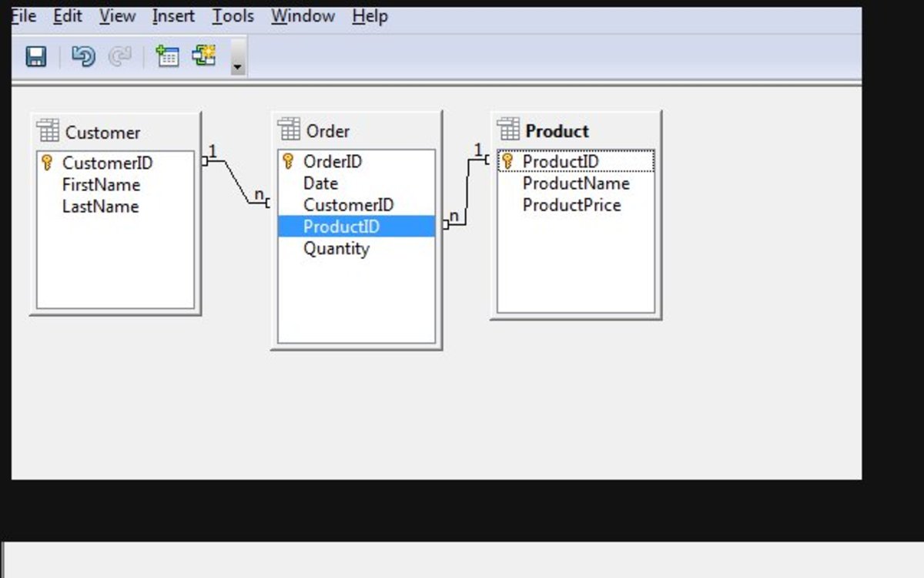
Task: Click the table icon on the Order header
Action: click(x=289, y=130)
